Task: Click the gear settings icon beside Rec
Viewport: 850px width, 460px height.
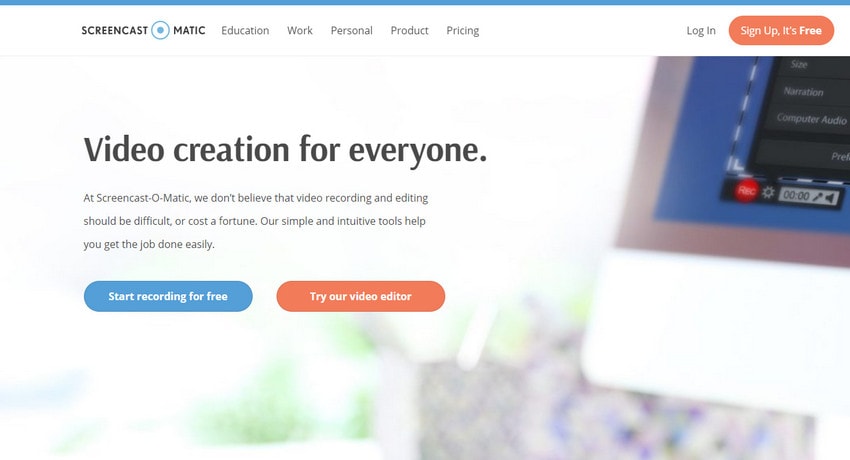Action: (768, 192)
